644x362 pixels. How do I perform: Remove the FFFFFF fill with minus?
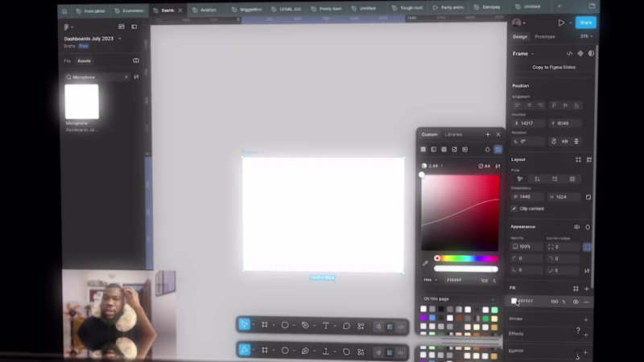(586, 302)
